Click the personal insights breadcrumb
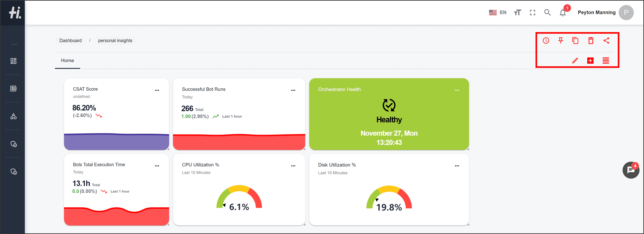Image resolution: width=644 pixels, height=234 pixels. tap(115, 41)
